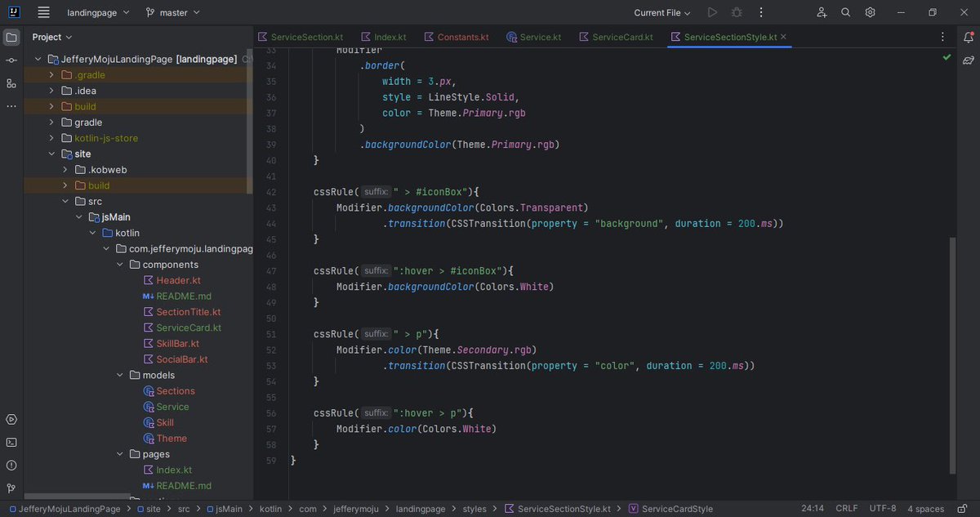Open the Terminal tool window
The height and width of the screenshot is (517, 980).
(x=11, y=442)
